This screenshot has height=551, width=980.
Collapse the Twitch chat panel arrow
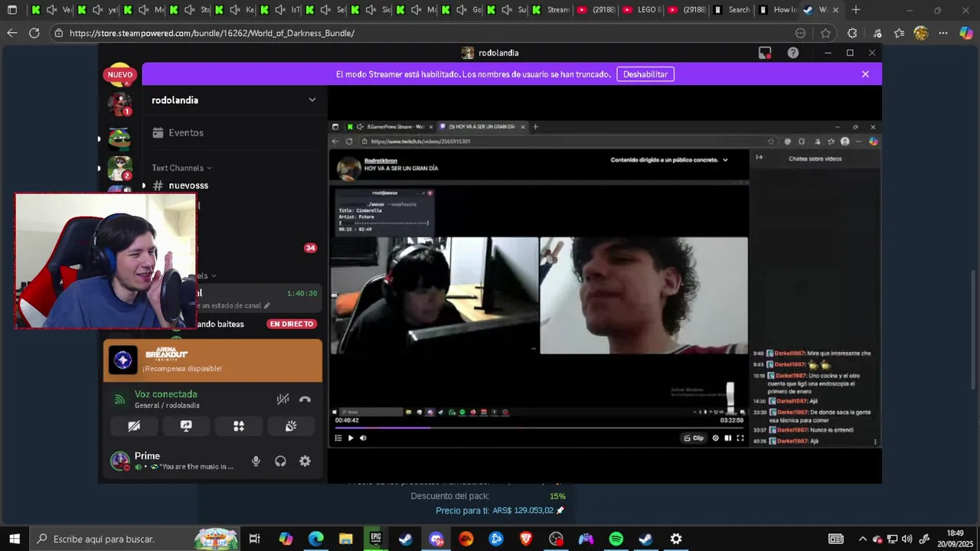pos(759,158)
